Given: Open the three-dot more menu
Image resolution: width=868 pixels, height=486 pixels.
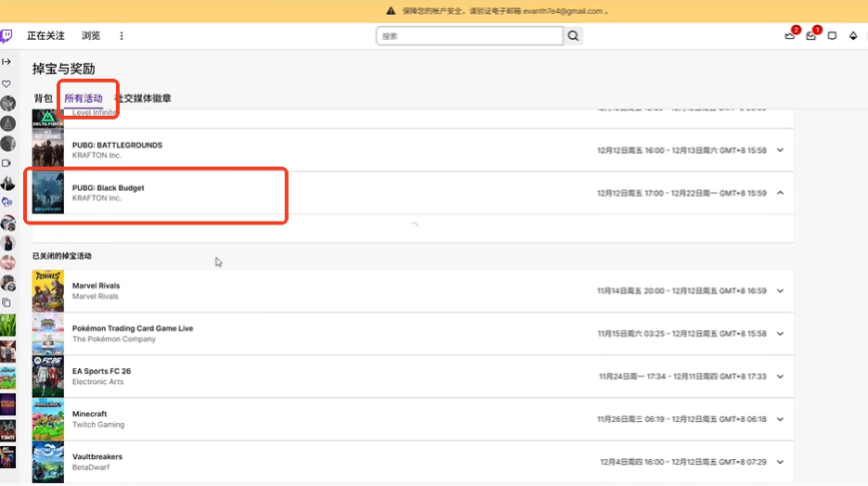Looking at the screenshot, I should (x=122, y=36).
